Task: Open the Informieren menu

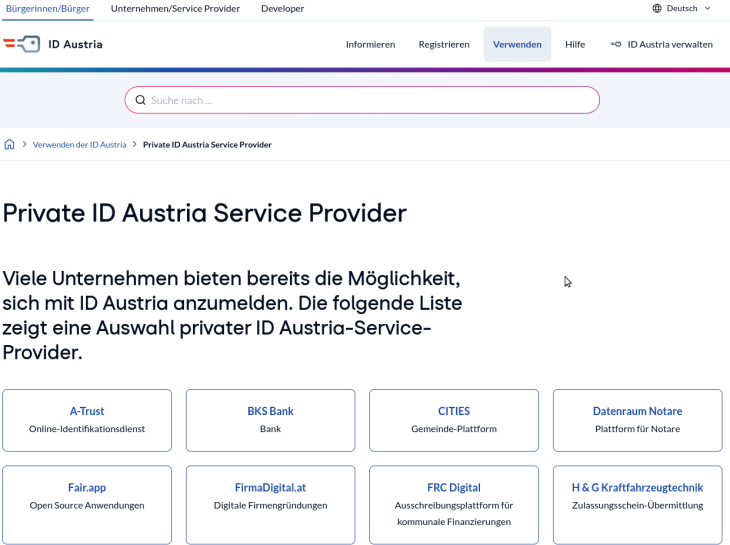Action: [370, 44]
